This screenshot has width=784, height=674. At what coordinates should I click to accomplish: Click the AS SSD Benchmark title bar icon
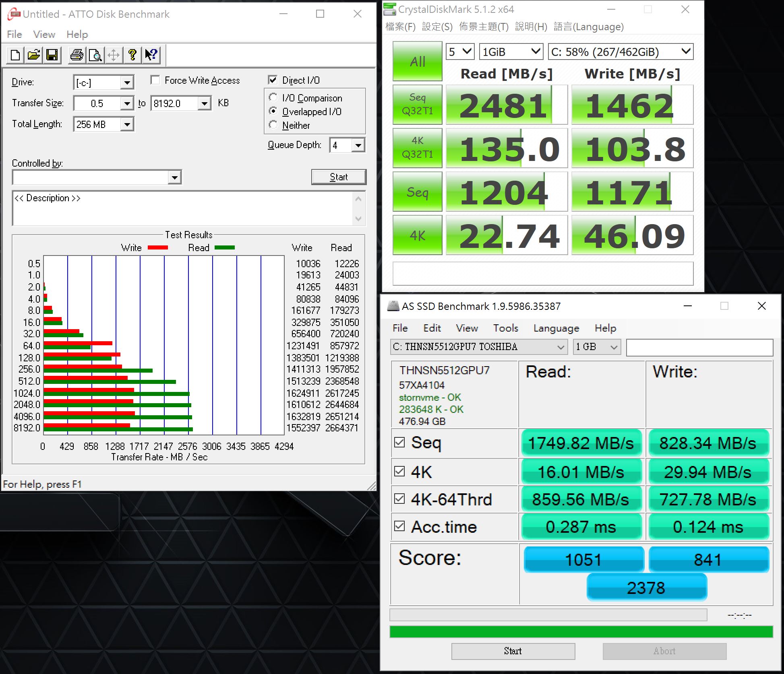tap(393, 306)
